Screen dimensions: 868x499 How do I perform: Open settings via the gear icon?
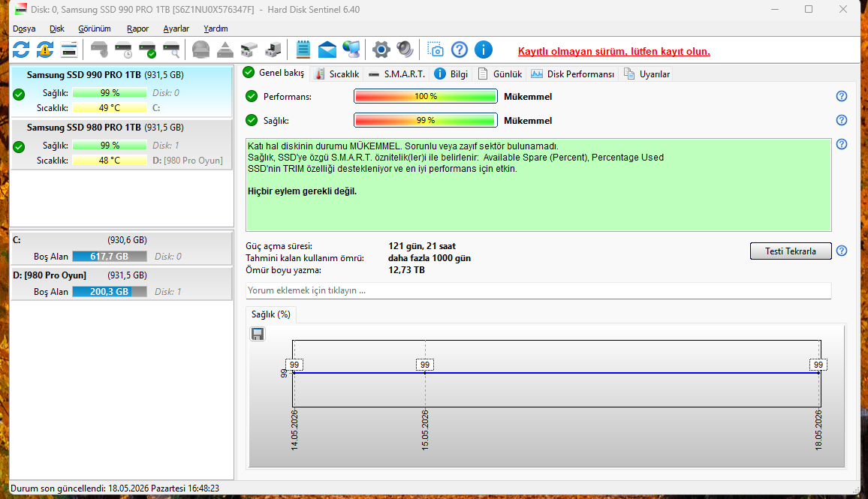[381, 50]
